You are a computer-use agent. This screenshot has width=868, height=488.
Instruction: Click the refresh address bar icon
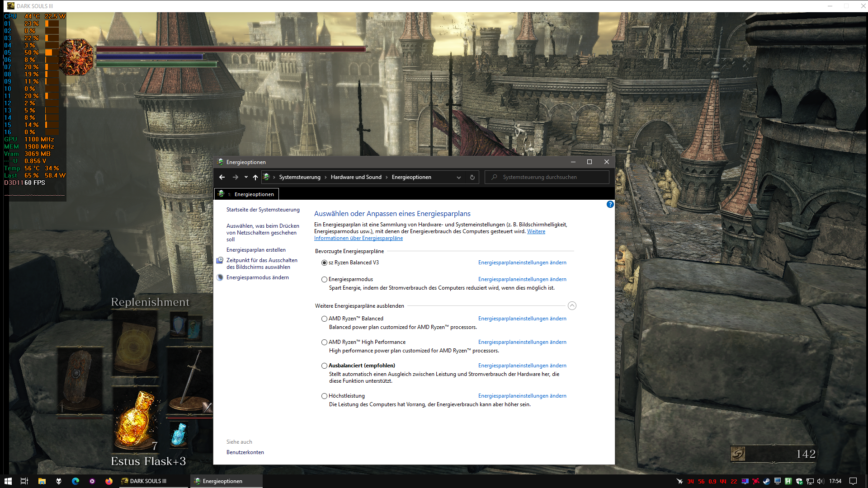pos(472,177)
